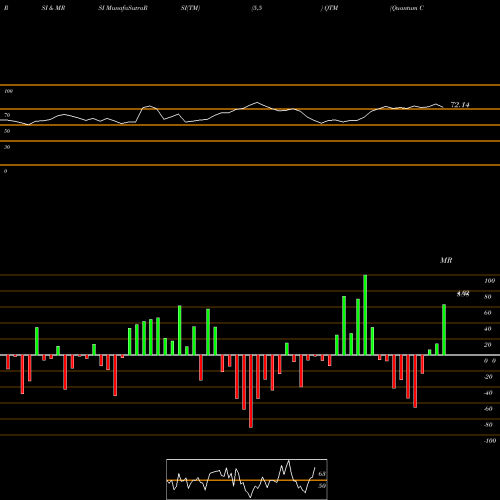Click the '(Quantum C' company name text
Screen dimensions: 500x500
click(x=407, y=8)
